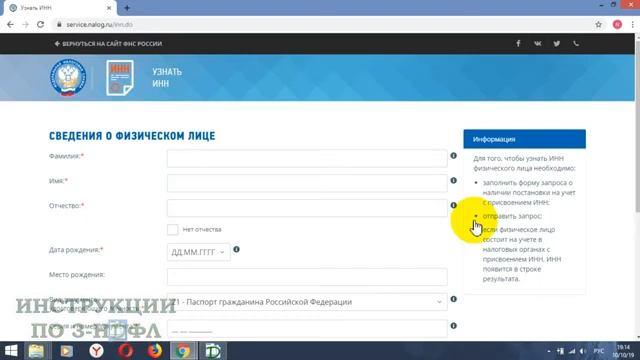This screenshot has width=640, height=360.
Task: Show info hint for document type
Action: (x=453, y=299)
